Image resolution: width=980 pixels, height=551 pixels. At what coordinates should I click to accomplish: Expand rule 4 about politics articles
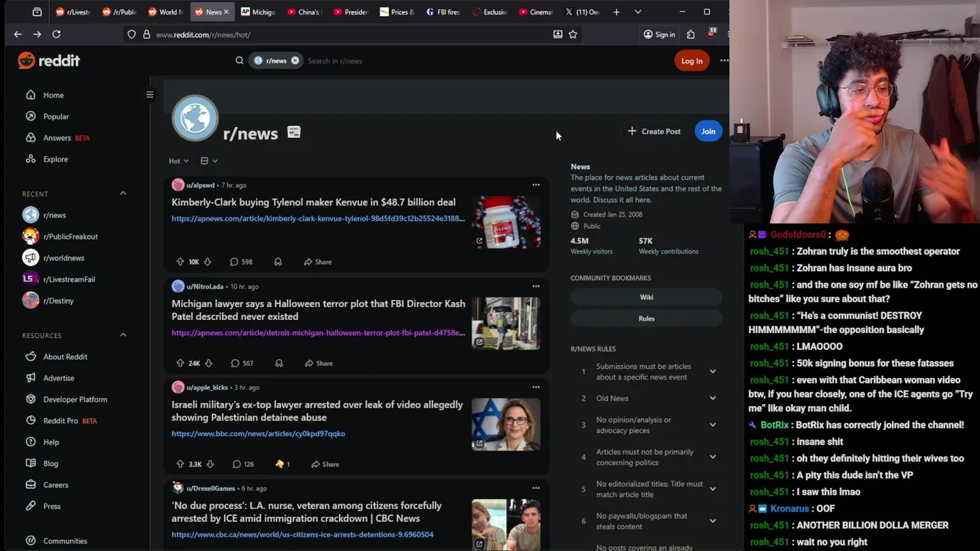tap(712, 457)
